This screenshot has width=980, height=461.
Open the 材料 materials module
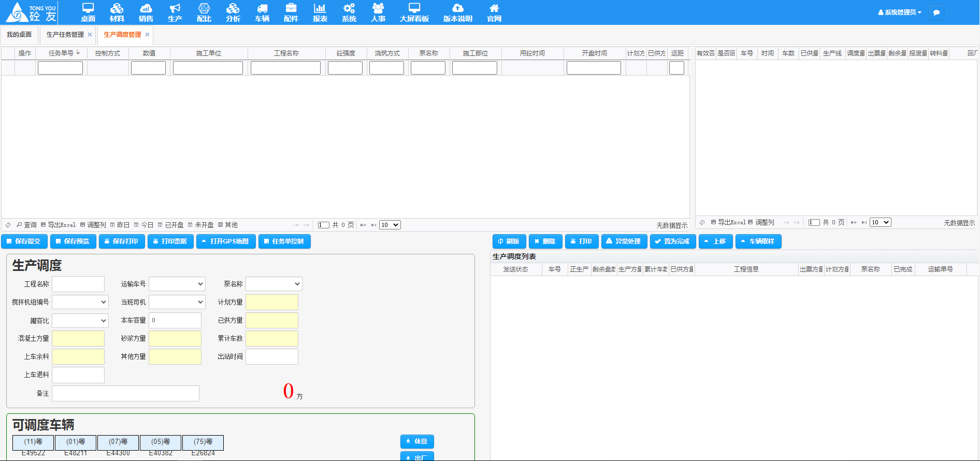pyautogui.click(x=117, y=12)
